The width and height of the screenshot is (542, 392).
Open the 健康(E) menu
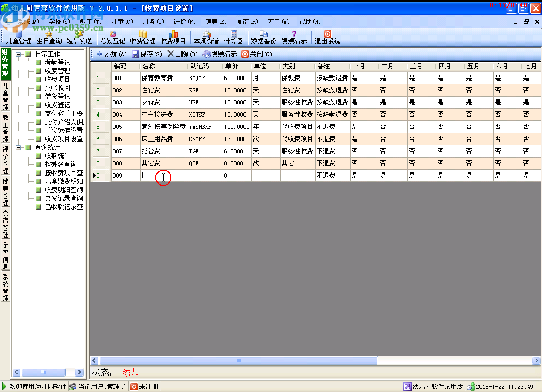[x=216, y=21]
